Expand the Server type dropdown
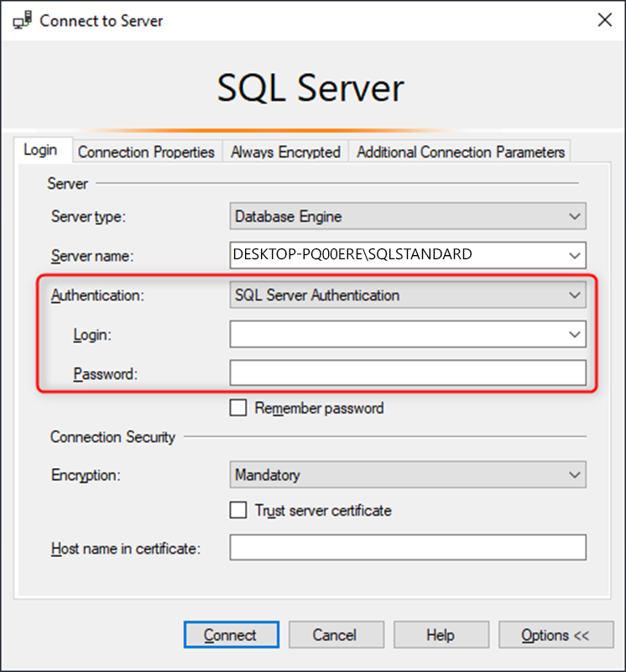The width and height of the screenshot is (626, 672). pyautogui.click(x=575, y=216)
